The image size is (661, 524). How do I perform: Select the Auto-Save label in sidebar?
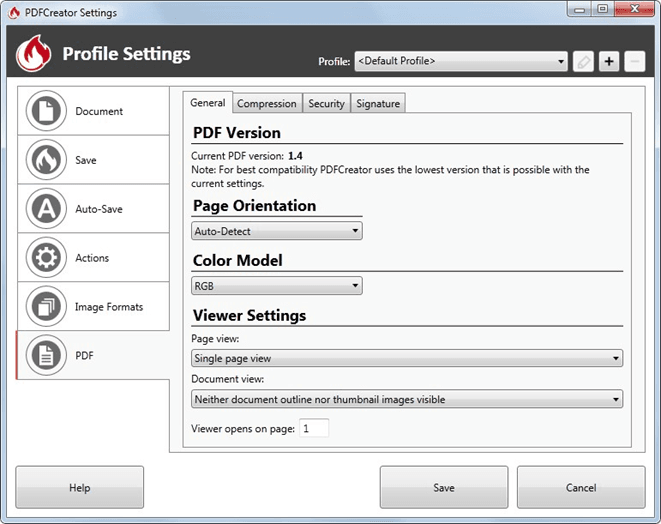point(99,209)
